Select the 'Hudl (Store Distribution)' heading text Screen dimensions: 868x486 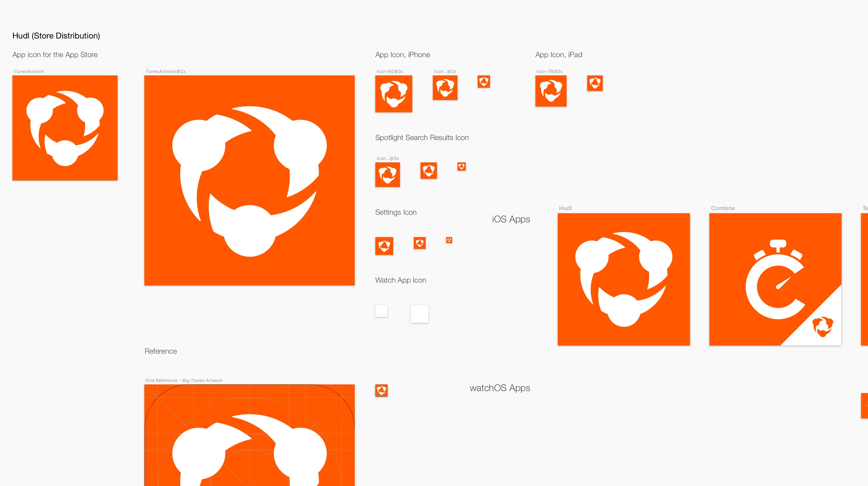[x=56, y=36]
